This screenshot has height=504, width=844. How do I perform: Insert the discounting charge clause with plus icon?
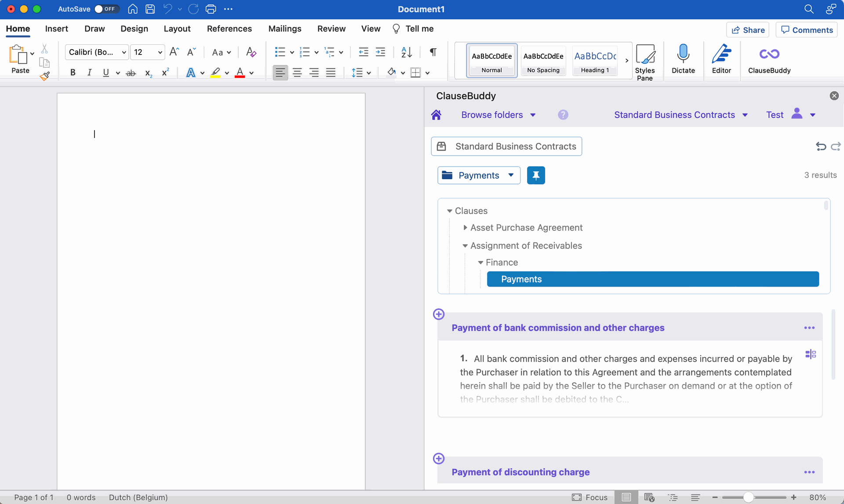(x=439, y=458)
